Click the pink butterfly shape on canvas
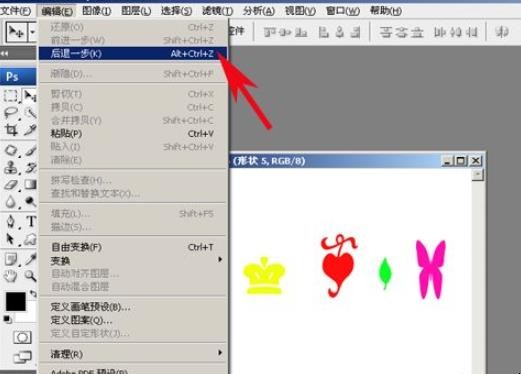 (x=430, y=269)
